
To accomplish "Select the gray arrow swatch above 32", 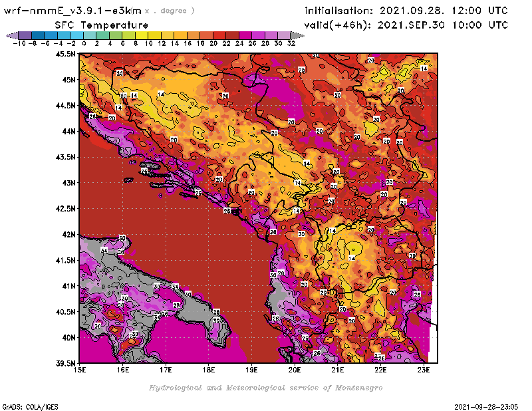I will [297, 36].
